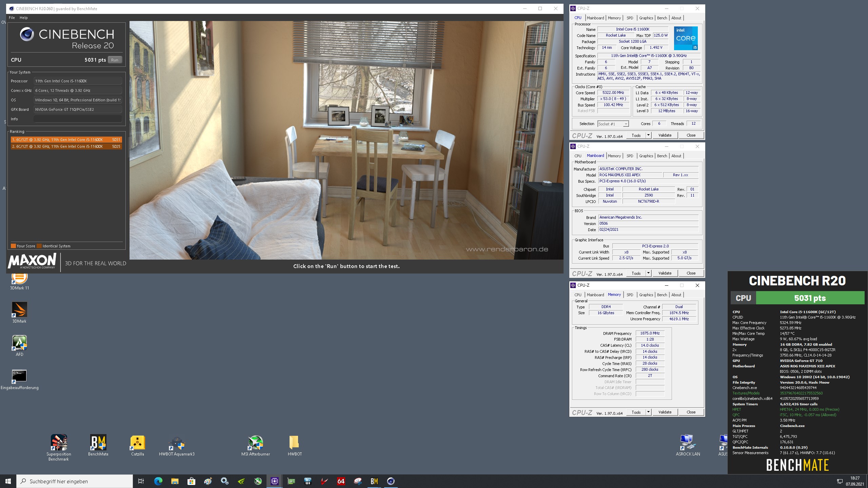868x488 pixels.
Task: Open the BenchMate desktop shortcut
Action: (x=98, y=445)
